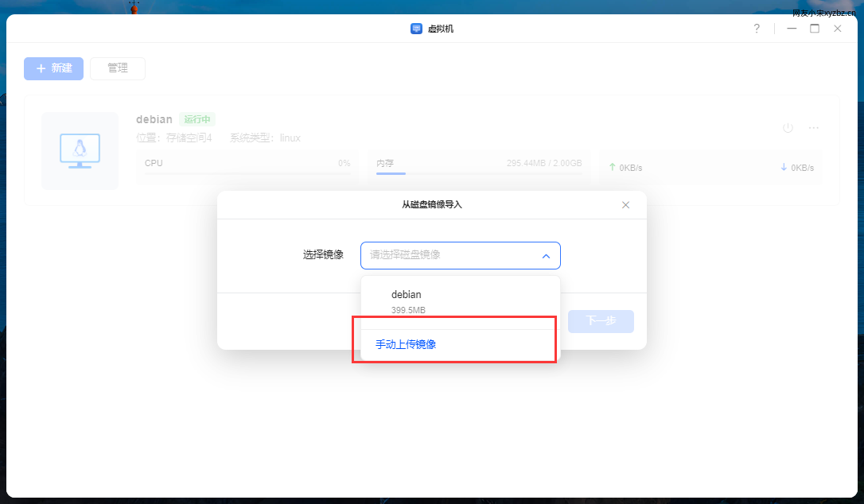Open the 管理 button
This screenshot has height=504, width=864.
point(118,68)
